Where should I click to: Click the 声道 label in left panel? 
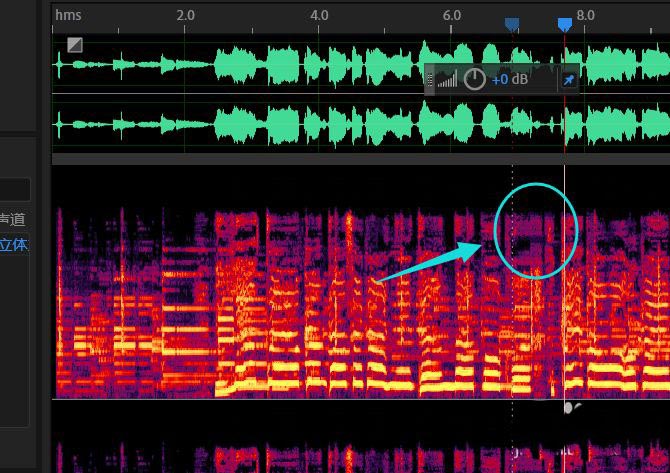(12, 219)
